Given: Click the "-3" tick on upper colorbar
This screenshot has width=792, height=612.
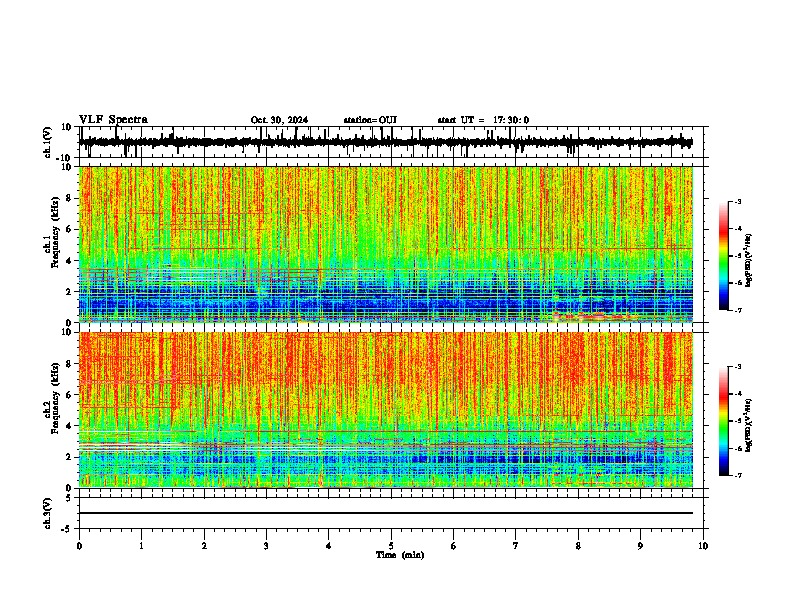Looking at the screenshot, I should 737,201.
